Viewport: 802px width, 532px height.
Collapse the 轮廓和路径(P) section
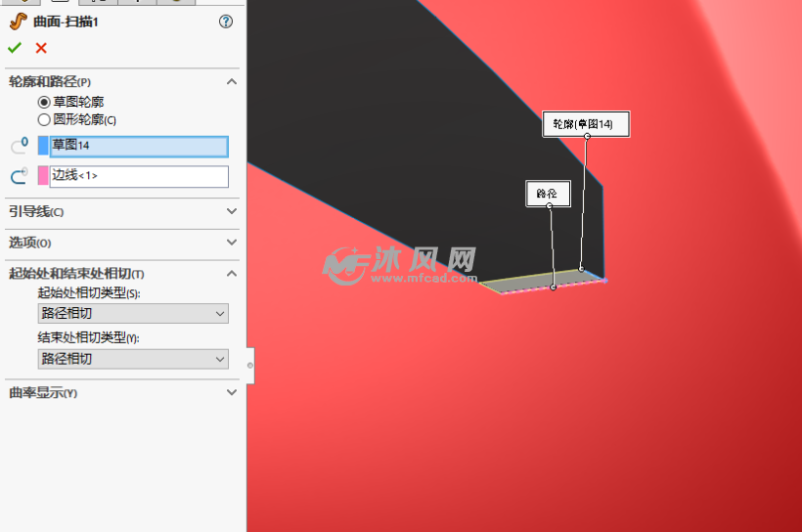[x=232, y=82]
